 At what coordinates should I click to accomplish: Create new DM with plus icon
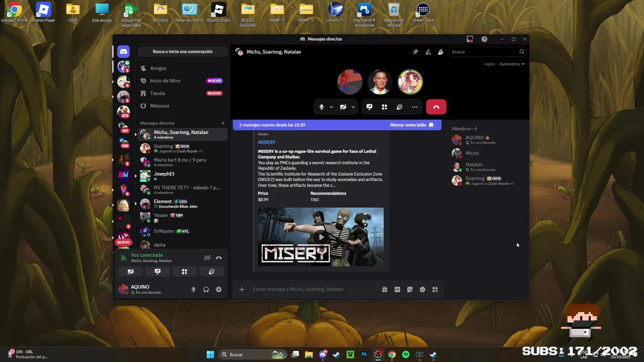coord(223,123)
